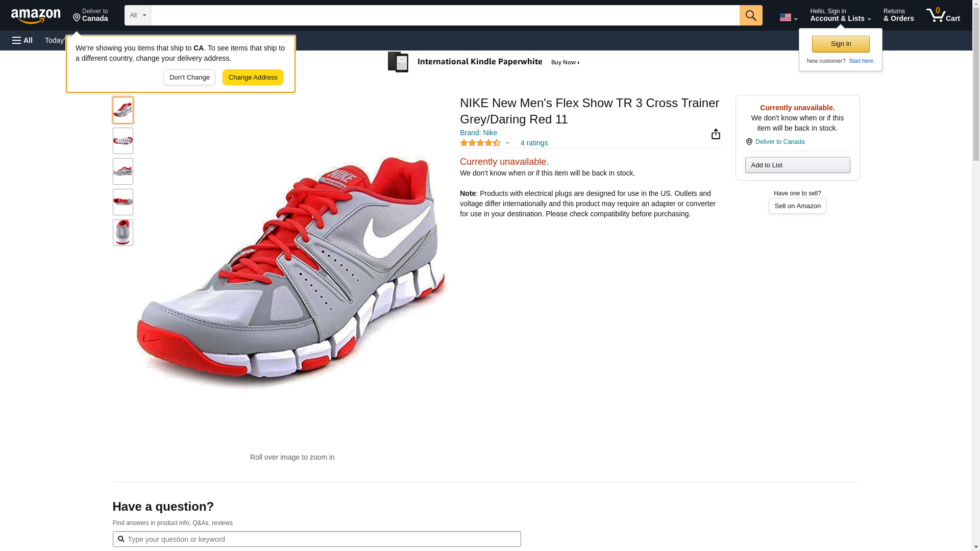Select the second shoe thumbnail
The height and width of the screenshot is (551, 980).
[123, 141]
